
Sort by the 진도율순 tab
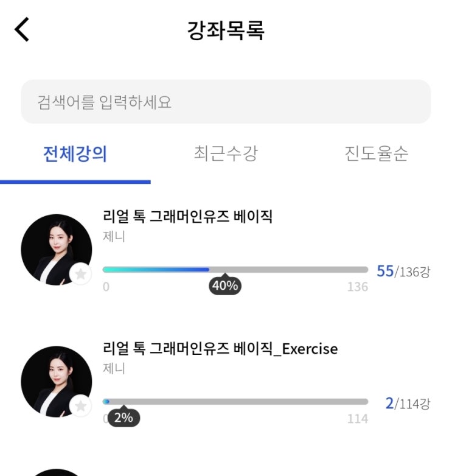point(376,154)
